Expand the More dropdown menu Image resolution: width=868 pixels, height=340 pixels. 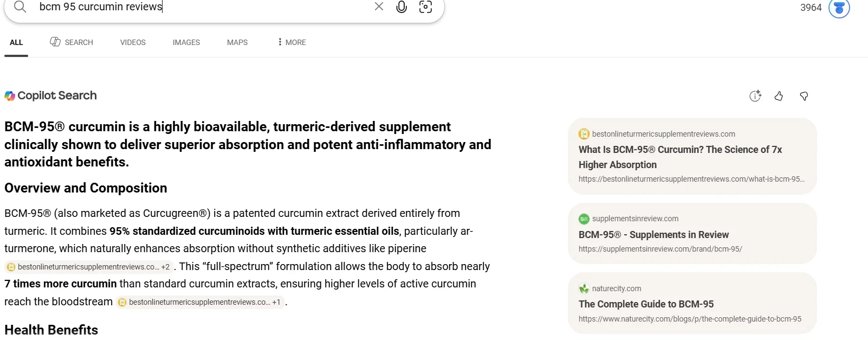click(x=292, y=42)
